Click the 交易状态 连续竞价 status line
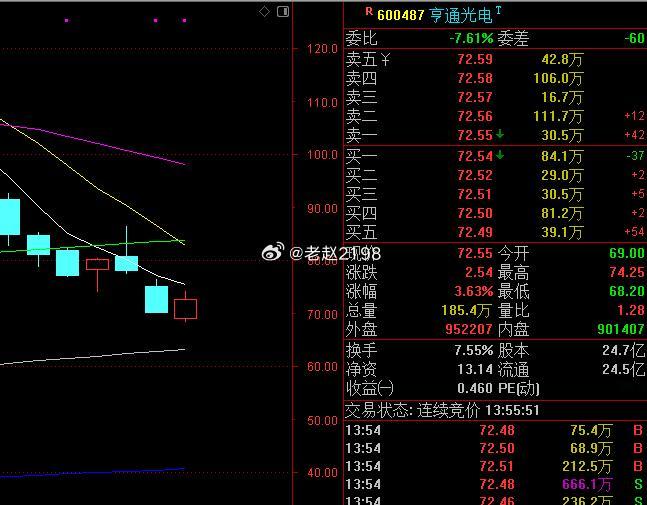 coord(442,411)
